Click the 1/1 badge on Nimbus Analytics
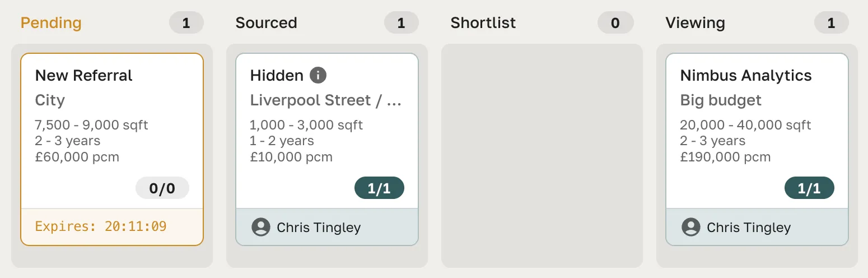Screen dimensions: 868x278 coord(809,188)
